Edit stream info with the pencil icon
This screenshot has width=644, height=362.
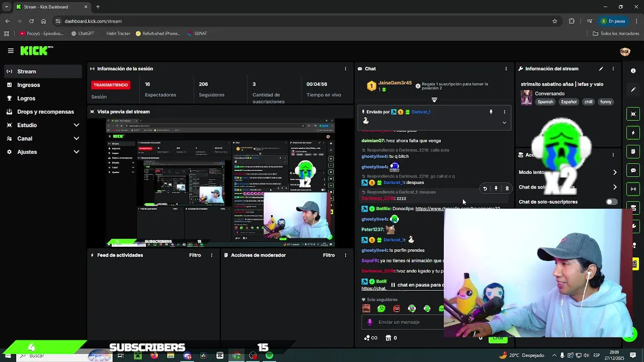(601, 69)
